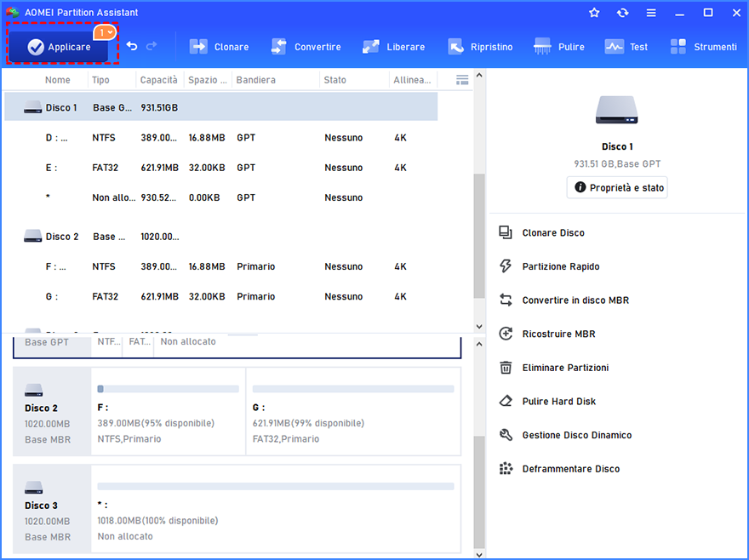Select the G: partition block in disk map
Viewport: 749px width, 560px height.
(353, 411)
